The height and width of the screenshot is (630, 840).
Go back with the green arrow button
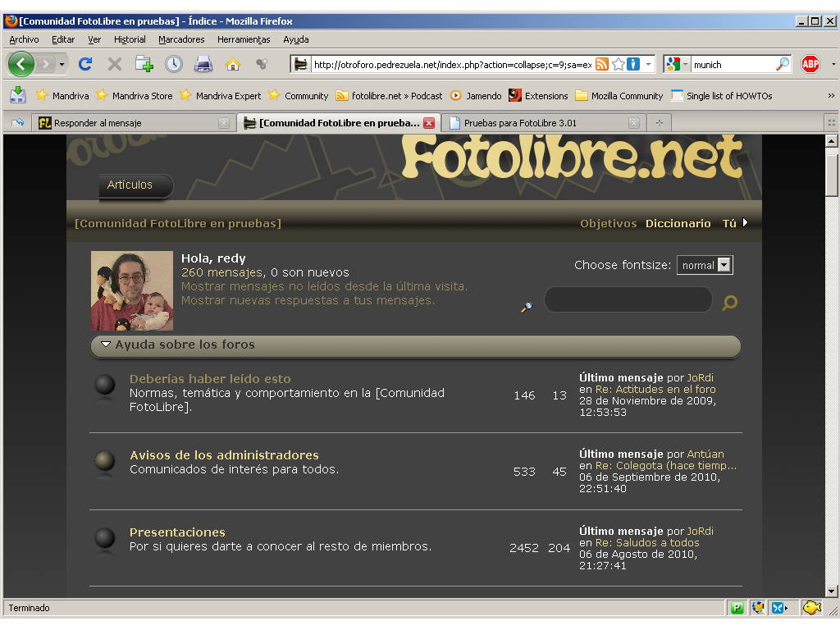(21, 64)
